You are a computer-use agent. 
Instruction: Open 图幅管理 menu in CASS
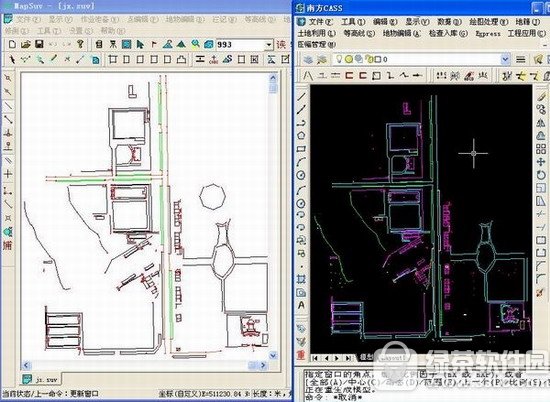click(316, 45)
